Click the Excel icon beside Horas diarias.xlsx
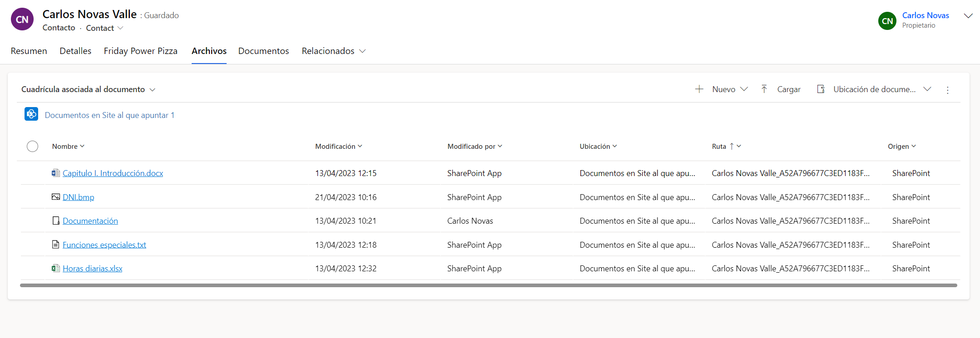The height and width of the screenshot is (338, 980). 56,268
